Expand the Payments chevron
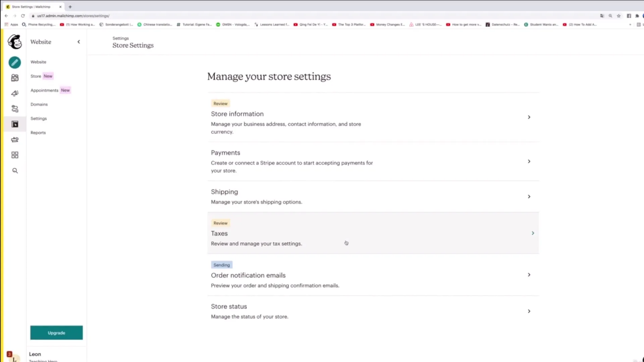The image size is (644, 362). [x=529, y=162]
